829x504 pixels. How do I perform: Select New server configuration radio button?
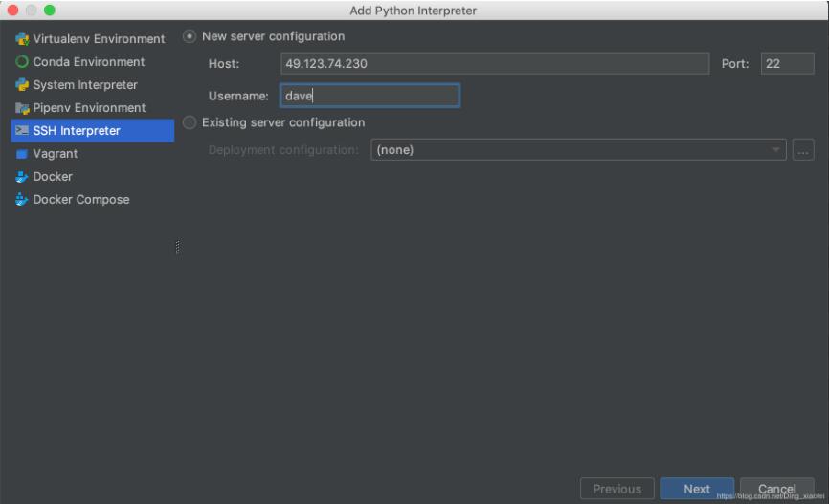190,36
